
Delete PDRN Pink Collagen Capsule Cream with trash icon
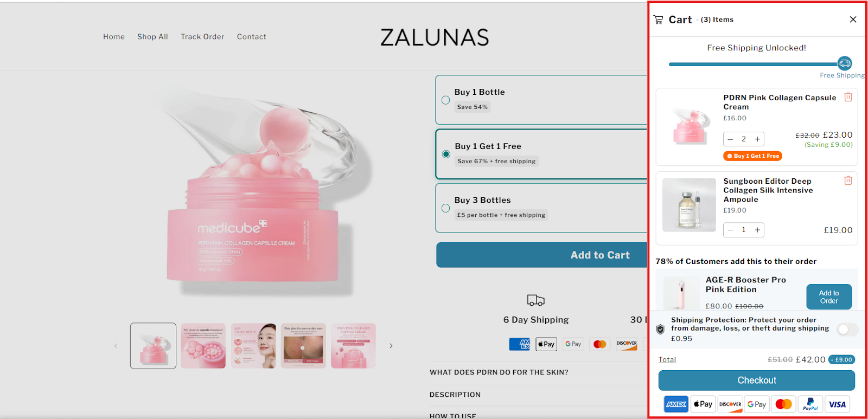click(848, 97)
